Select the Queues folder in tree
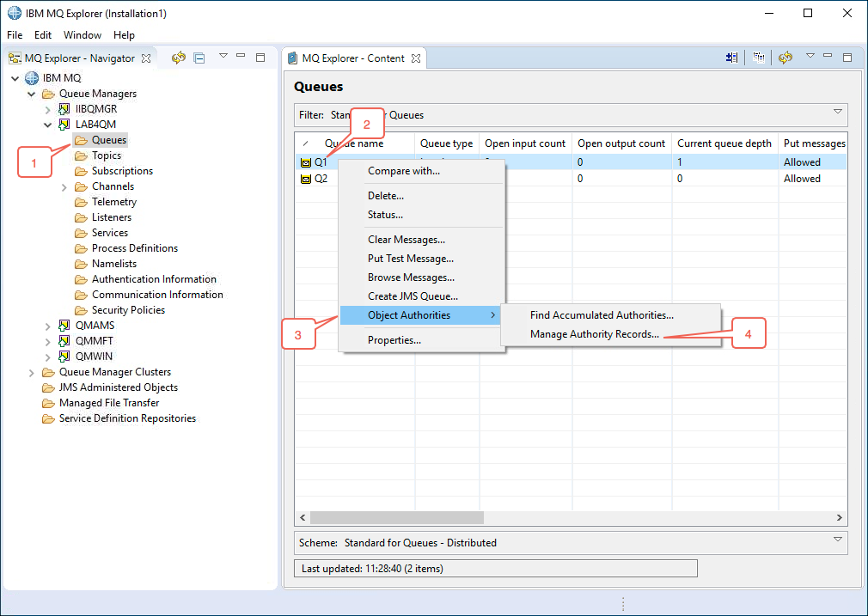The image size is (868, 616). (x=109, y=140)
